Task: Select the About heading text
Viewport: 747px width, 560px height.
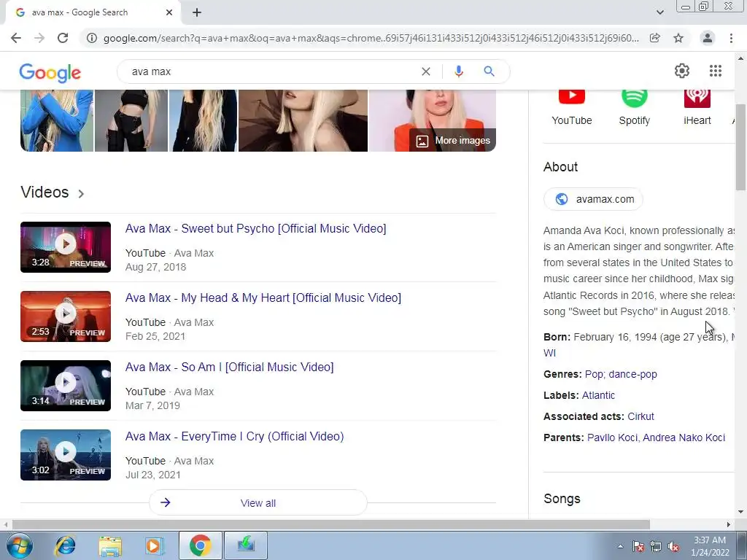Action: pyautogui.click(x=561, y=167)
